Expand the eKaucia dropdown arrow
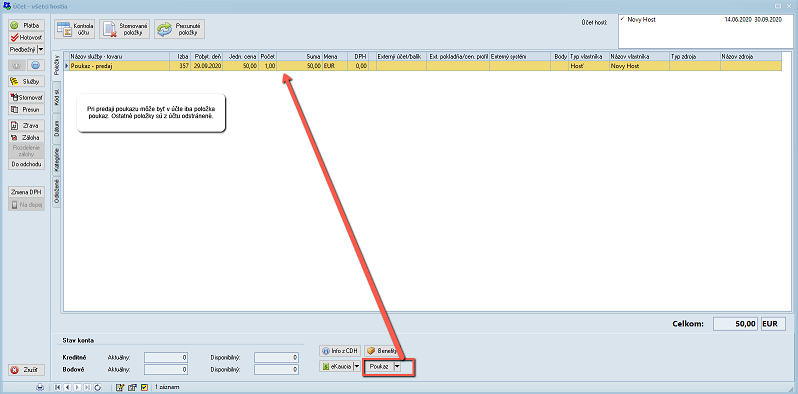Screen dimensions: 798x394 pos(357,367)
